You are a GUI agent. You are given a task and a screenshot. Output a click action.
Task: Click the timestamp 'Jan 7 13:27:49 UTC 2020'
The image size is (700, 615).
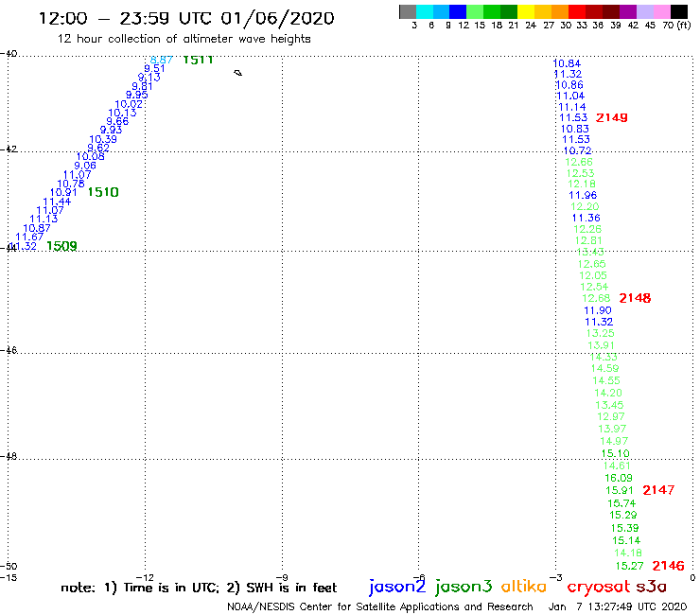point(617,606)
